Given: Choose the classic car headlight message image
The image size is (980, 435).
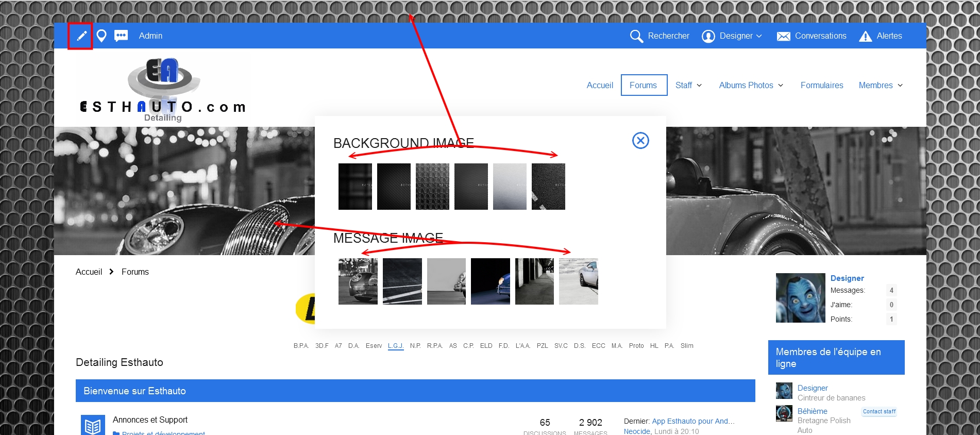Looking at the screenshot, I should (358, 281).
